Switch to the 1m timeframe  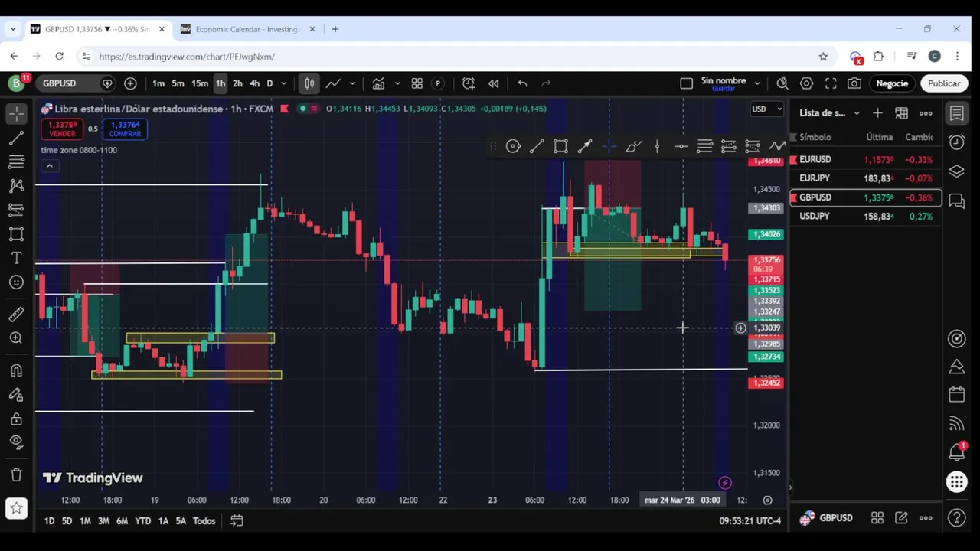point(158,83)
